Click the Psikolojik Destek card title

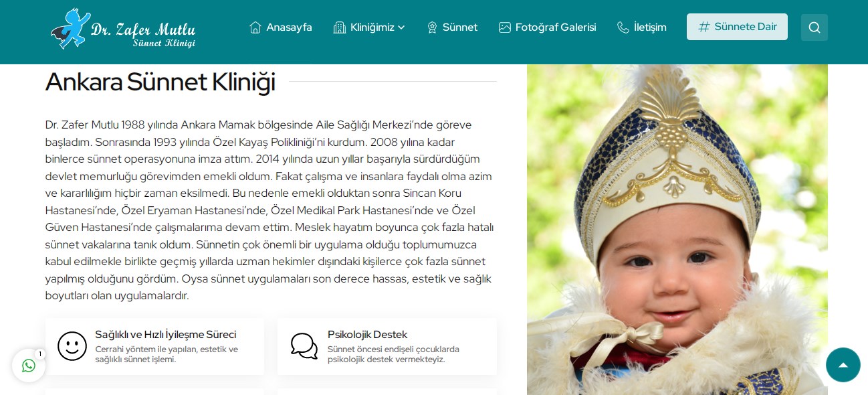point(367,335)
